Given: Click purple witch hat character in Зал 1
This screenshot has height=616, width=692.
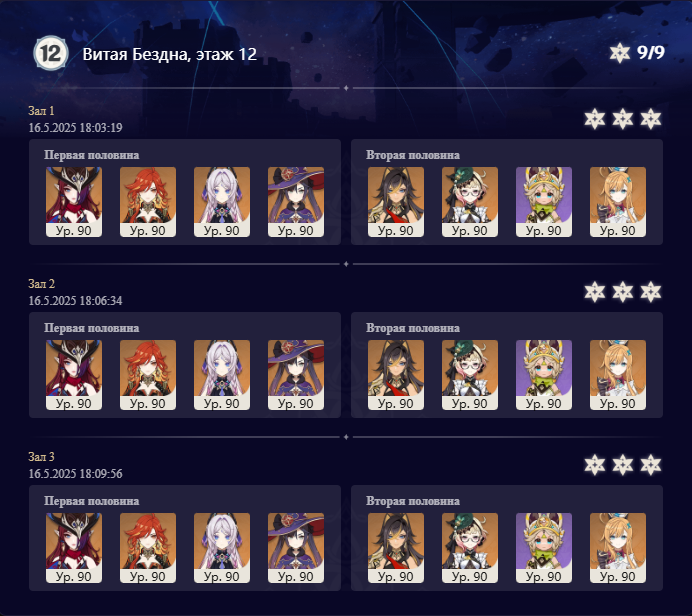Looking at the screenshot, I should click(x=296, y=202).
